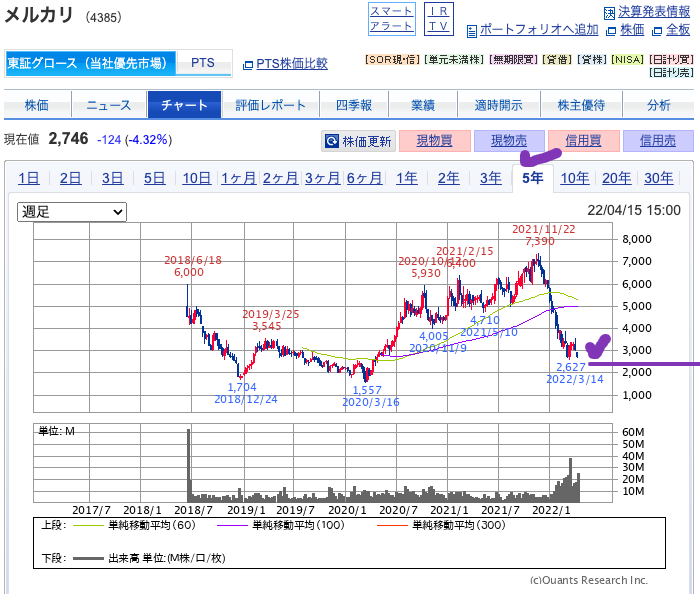This screenshot has height=594, width=700.
Task: Switch to the PTS market tab
Action: coord(203,63)
